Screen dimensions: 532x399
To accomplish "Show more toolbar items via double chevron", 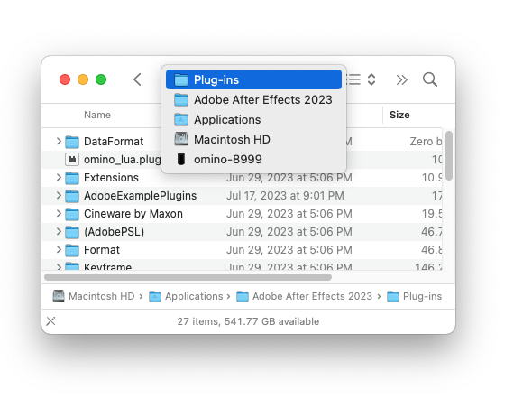I will pos(402,80).
